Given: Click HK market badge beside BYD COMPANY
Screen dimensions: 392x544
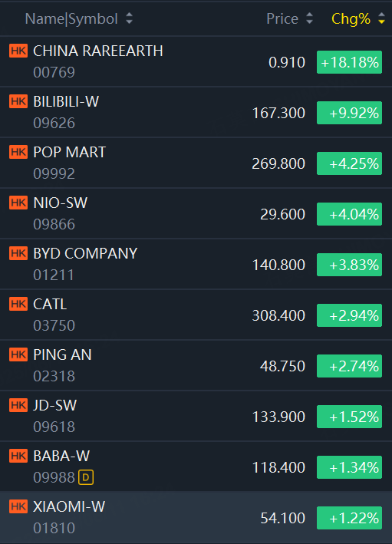Looking at the screenshot, I should click(18, 254).
